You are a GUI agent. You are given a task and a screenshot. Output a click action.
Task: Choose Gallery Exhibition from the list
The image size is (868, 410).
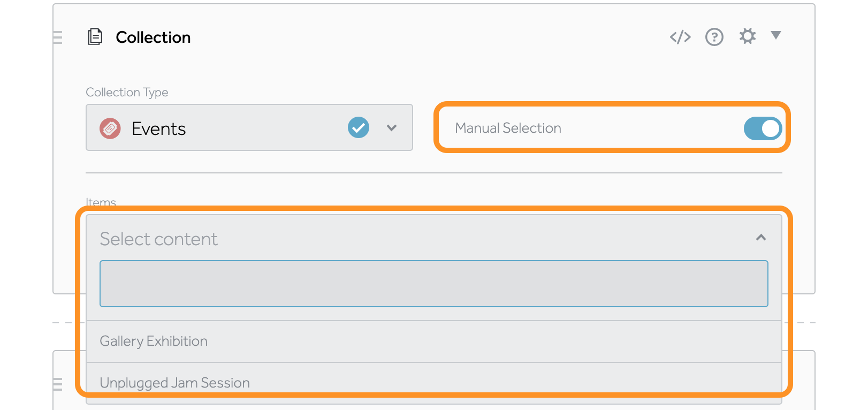click(x=154, y=341)
